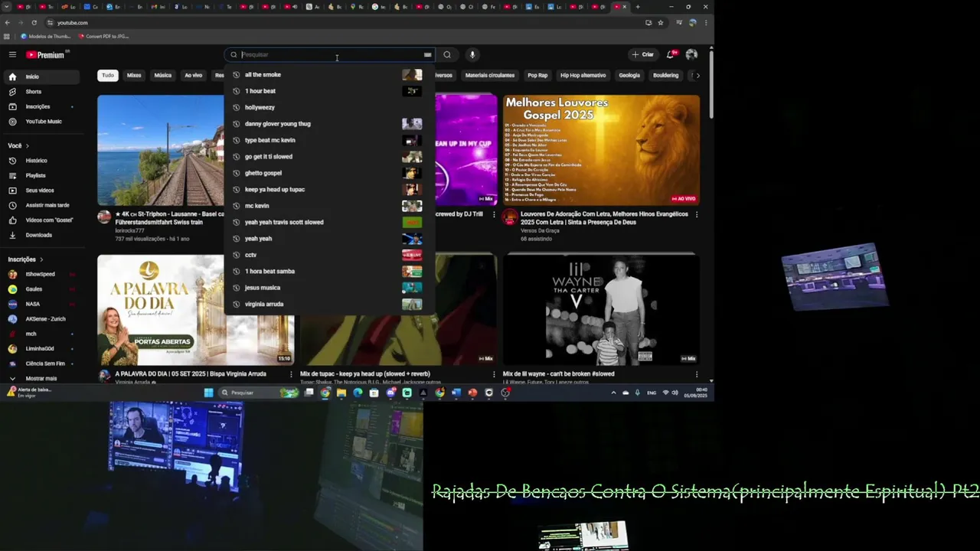
Task: Click the Criar button
Action: (643, 54)
